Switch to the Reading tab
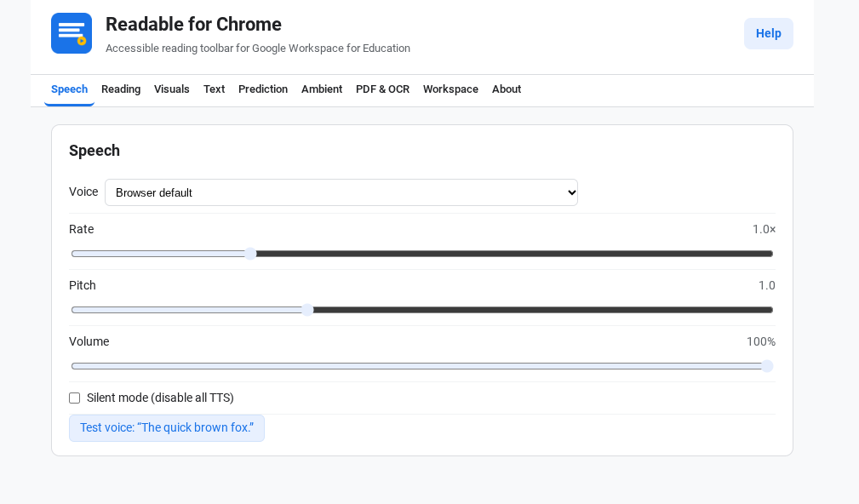Screen dimensions: 859x504 pos(121,89)
